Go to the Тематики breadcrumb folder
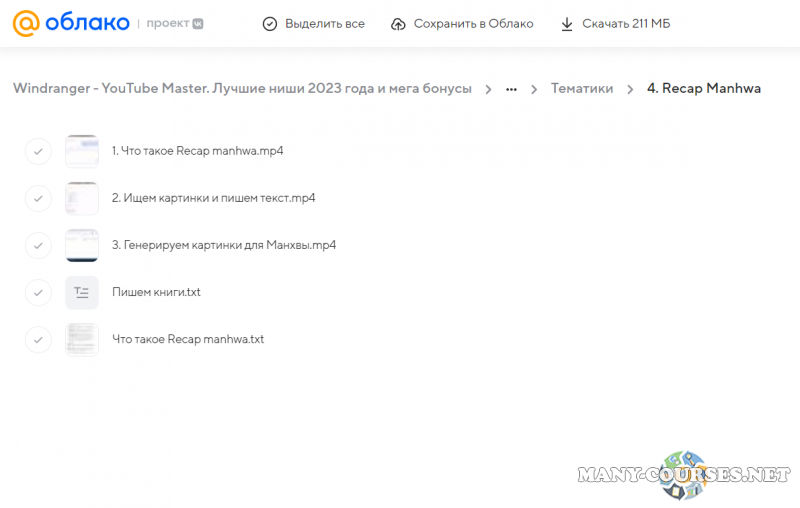 coord(582,89)
